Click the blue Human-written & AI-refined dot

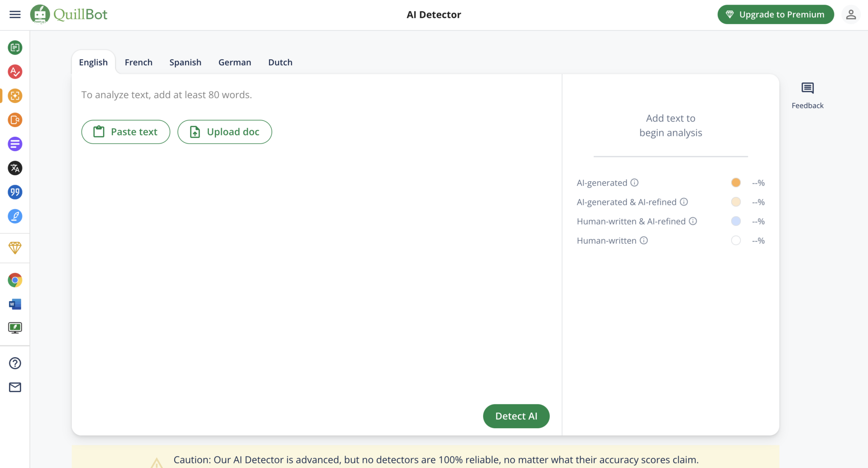pyautogui.click(x=736, y=221)
